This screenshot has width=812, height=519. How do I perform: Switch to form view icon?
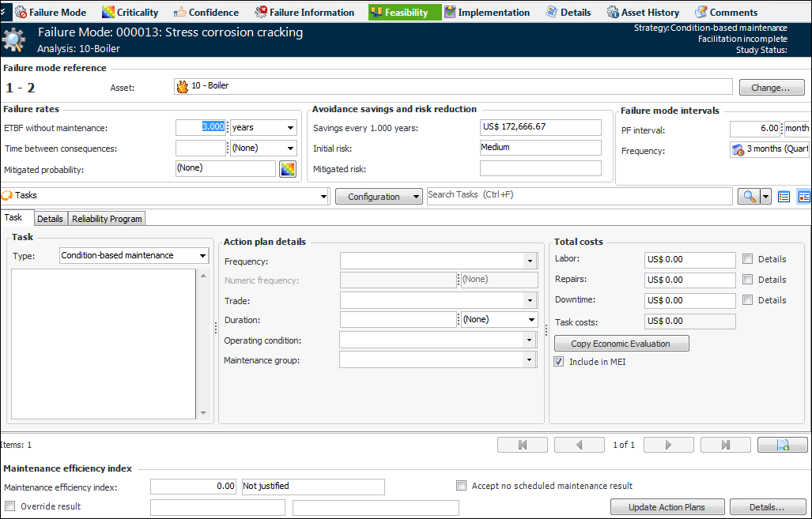pos(803,197)
